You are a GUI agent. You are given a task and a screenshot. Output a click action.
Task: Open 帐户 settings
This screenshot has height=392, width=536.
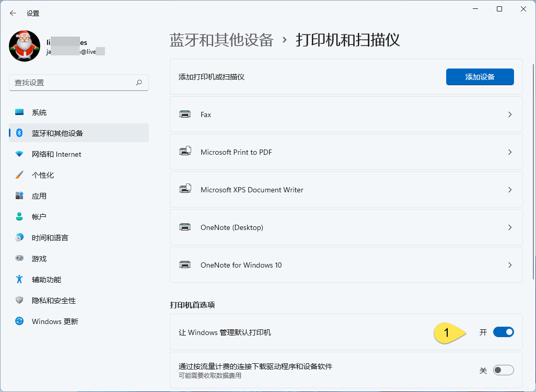coord(78,216)
